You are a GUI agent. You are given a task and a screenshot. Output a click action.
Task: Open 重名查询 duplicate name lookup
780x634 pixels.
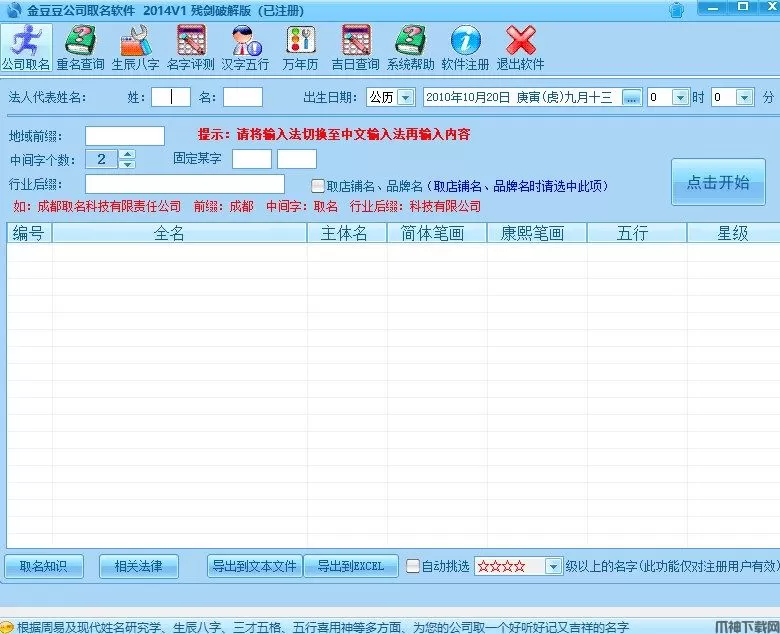80,47
